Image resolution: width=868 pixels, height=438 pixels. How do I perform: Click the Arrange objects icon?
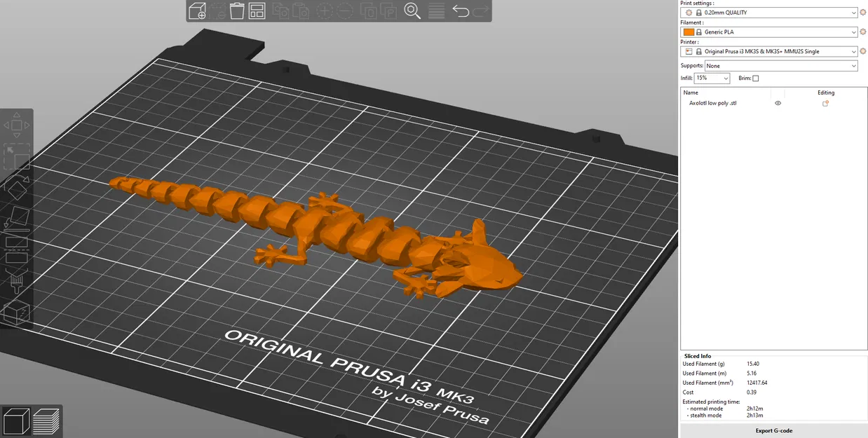pyautogui.click(x=257, y=11)
